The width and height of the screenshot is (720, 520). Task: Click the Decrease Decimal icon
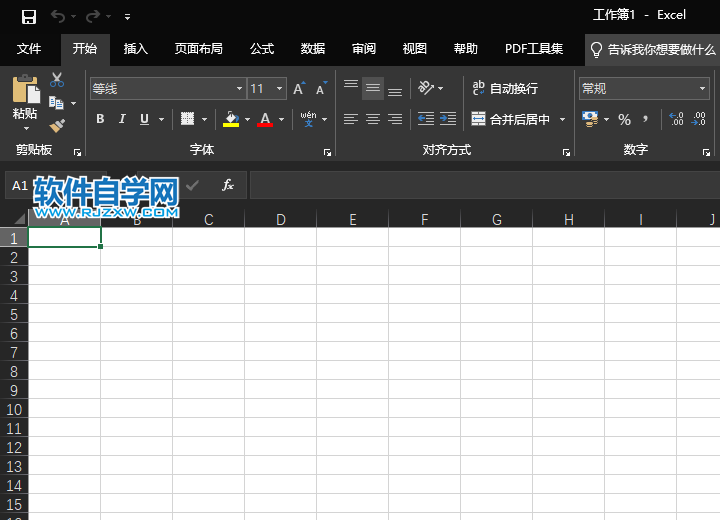[x=699, y=119]
